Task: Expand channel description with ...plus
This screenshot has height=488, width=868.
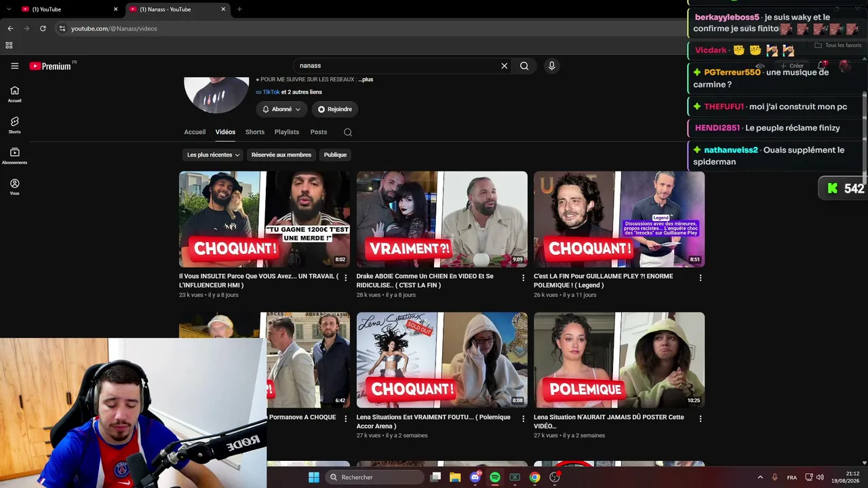Action: [x=366, y=79]
